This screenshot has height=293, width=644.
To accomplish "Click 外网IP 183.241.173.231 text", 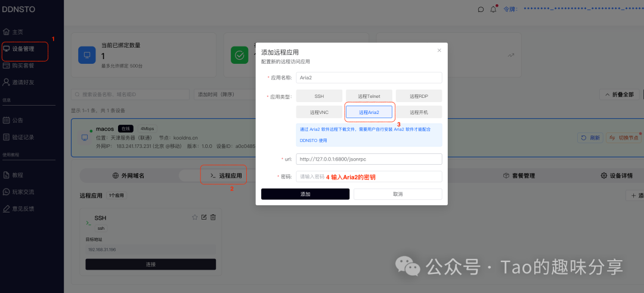I will (x=139, y=146).
